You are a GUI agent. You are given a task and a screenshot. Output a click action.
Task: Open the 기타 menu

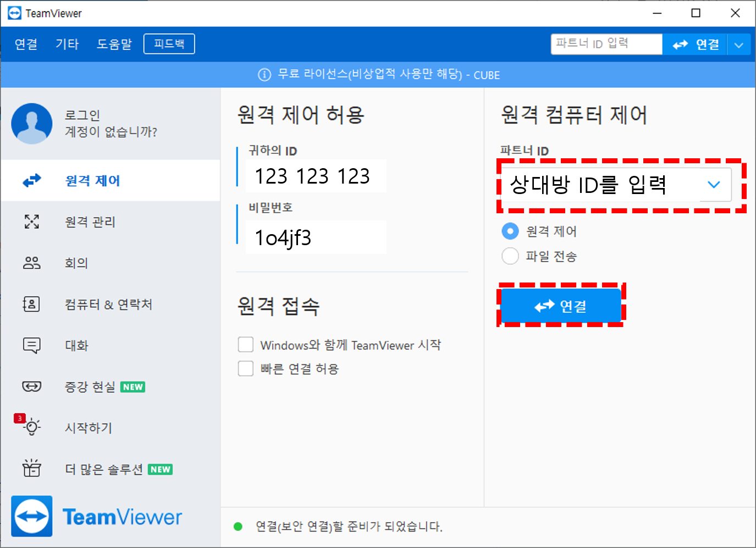[x=67, y=44]
